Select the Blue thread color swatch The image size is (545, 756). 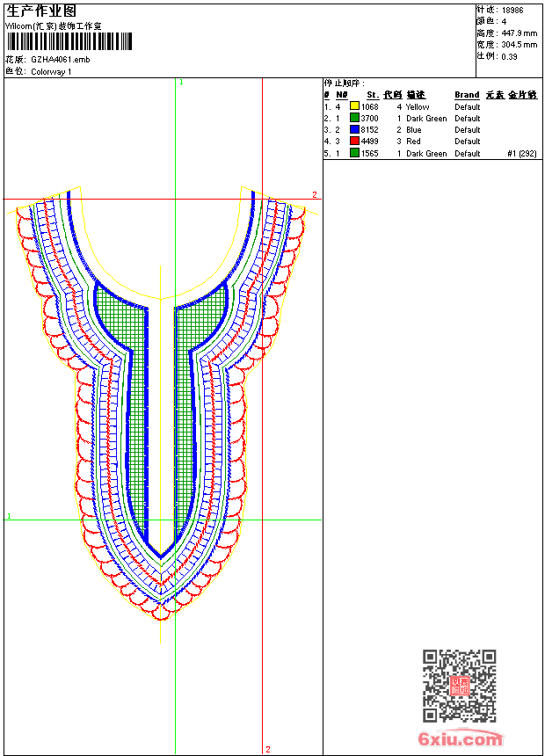pos(354,129)
